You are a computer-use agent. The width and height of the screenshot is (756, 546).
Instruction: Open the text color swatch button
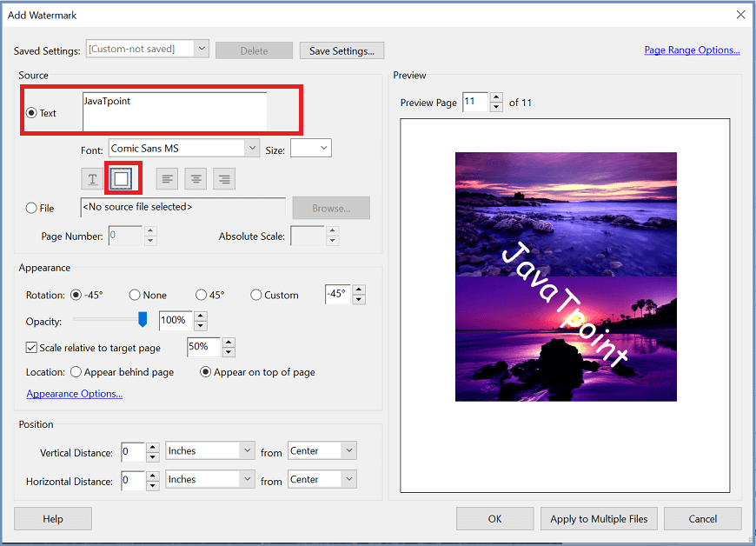pyautogui.click(x=121, y=179)
